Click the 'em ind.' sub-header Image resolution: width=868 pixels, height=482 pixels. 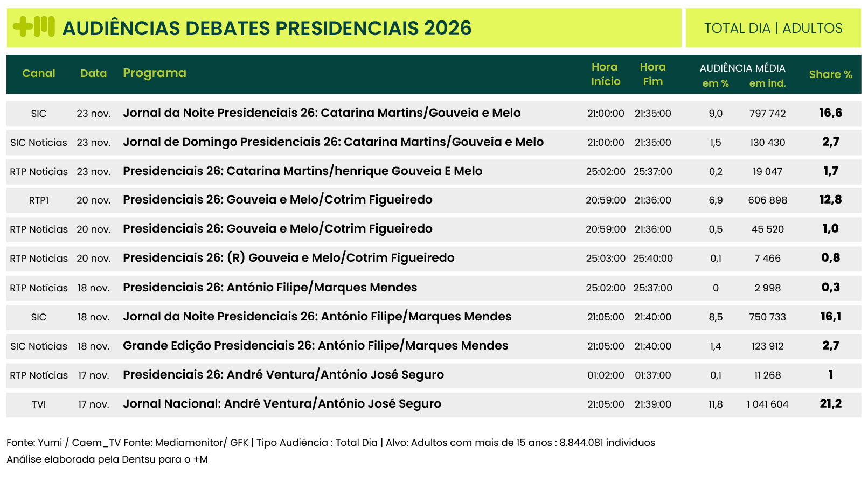[767, 83]
